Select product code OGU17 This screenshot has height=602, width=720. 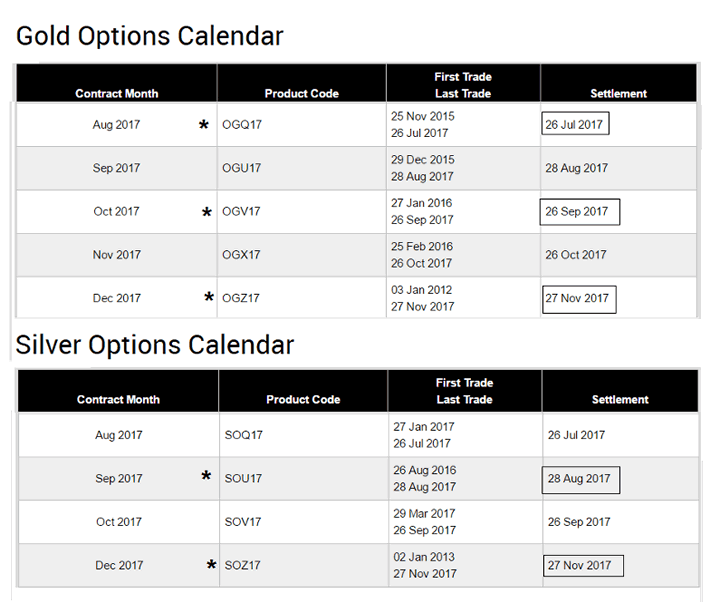[242, 169]
